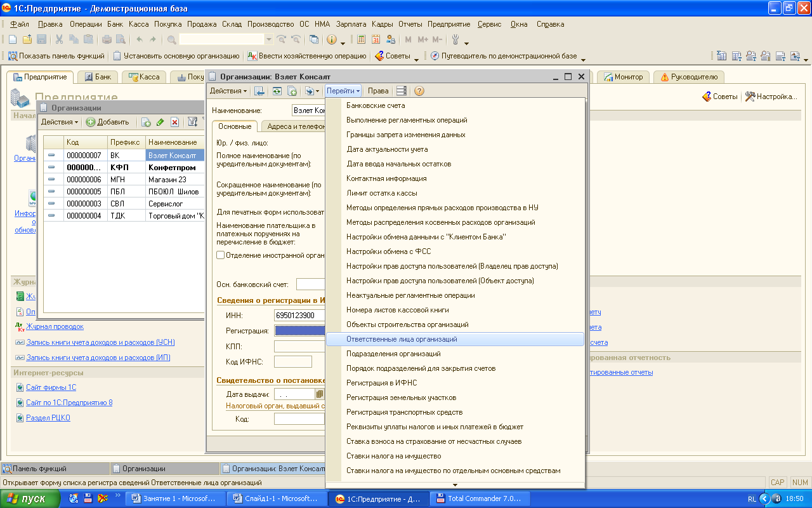Click Ввести хозяйственную операцию button
Screen dimensions: 812x508
click(307, 56)
